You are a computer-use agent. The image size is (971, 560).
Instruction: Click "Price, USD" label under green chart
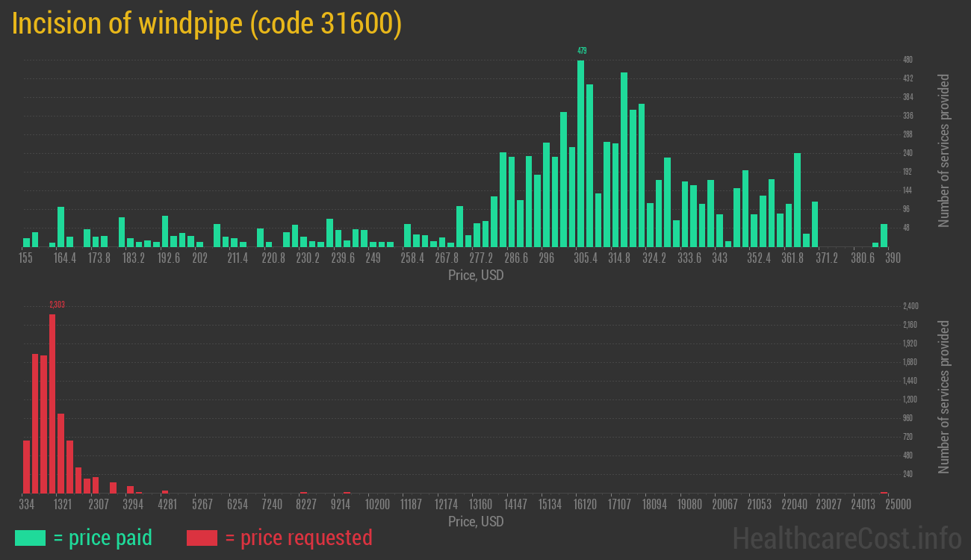476,276
